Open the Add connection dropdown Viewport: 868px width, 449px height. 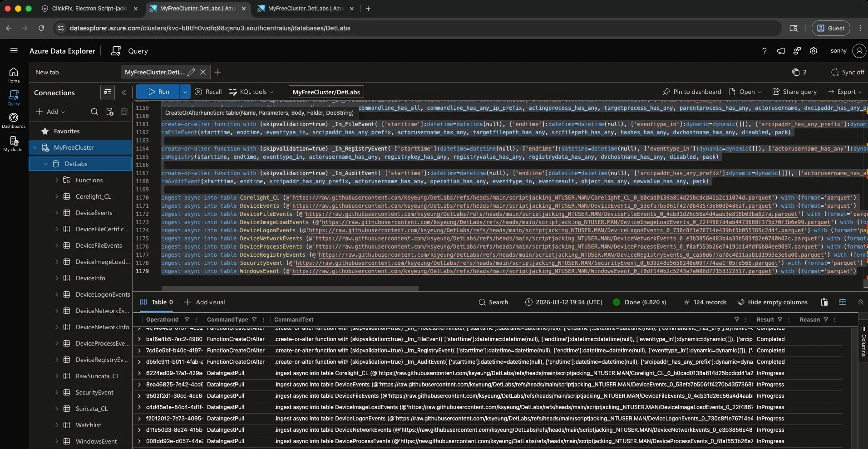coord(50,112)
